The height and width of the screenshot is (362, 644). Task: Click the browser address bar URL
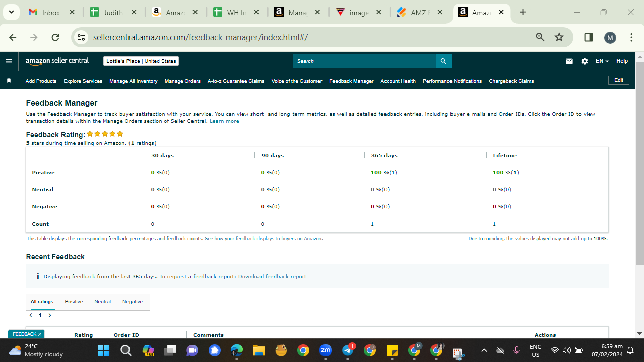pyautogui.click(x=201, y=37)
